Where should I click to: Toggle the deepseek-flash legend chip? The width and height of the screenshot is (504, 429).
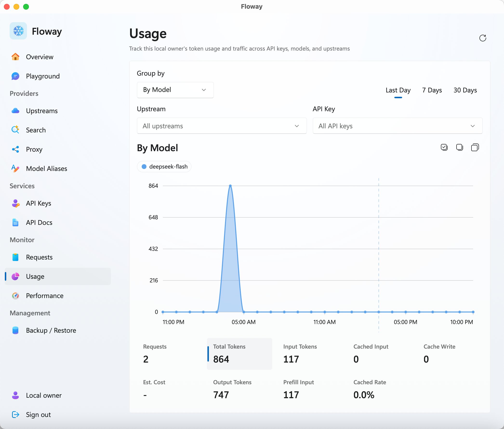tap(164, 167)
